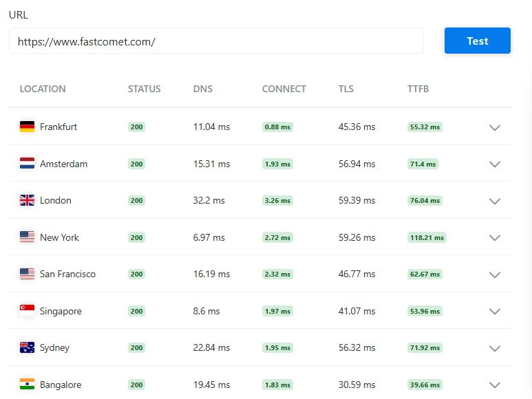Click the 32.2 ms DNS value
The height and width of the screenshot is (399, 532).
point(209,200)
